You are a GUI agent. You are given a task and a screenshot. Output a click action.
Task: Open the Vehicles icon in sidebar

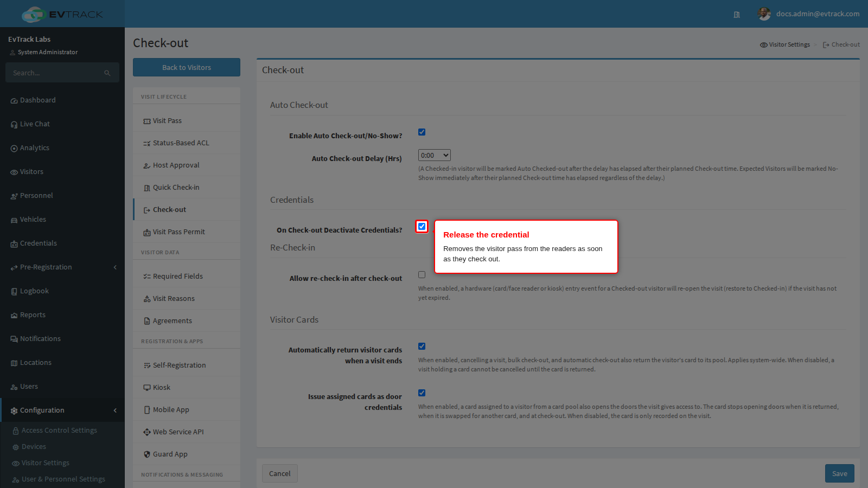14,220
